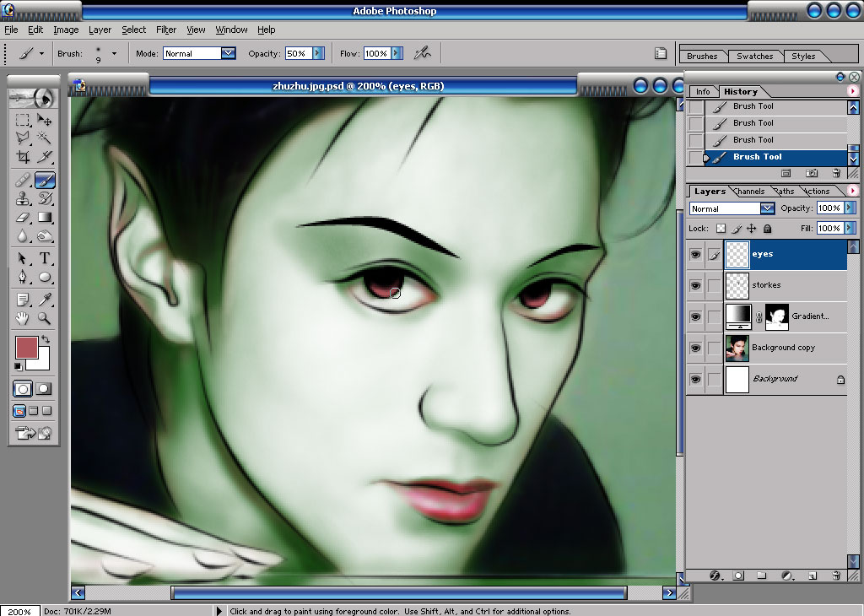The width and height of the screenshot is (864, 616).
Task: Select the Crop tool
Action: (x=23, y=157)
